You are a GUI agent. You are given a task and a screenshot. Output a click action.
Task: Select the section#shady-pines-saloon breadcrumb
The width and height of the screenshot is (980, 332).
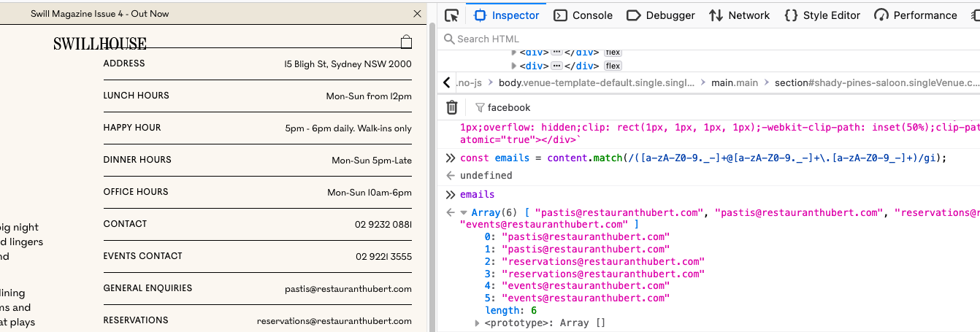[x=877, y=82]
